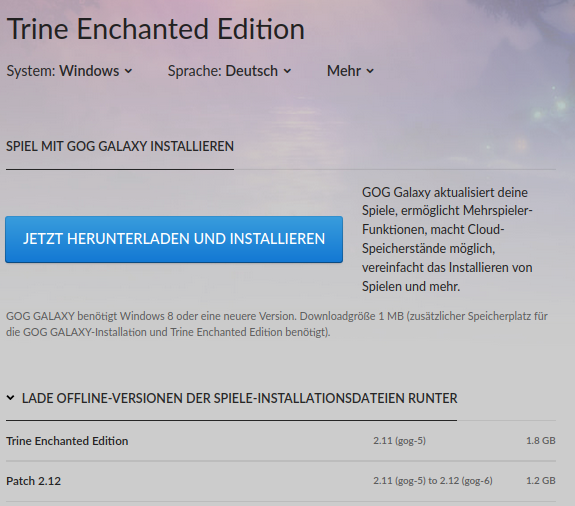The image size is (575, 506).
Task: Click the 2.11 (gog-5) to 2.12 (gog-6) label
Action: (x=433, y=480)
